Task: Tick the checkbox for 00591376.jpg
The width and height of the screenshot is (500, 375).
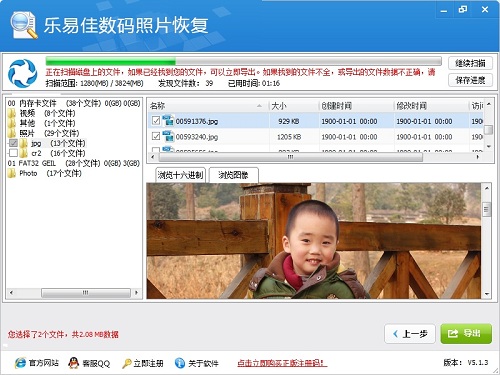Action: pyautogui.click(x=156, y=120)
